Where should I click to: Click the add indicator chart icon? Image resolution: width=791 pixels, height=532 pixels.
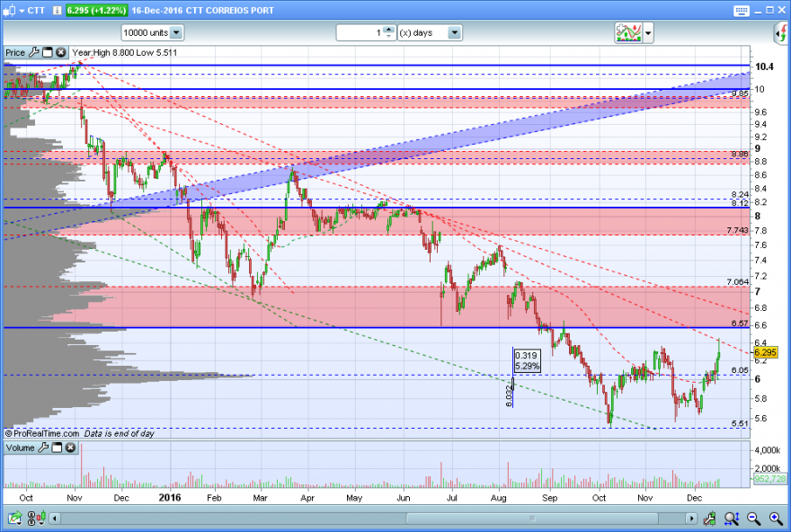pos(628,32)
